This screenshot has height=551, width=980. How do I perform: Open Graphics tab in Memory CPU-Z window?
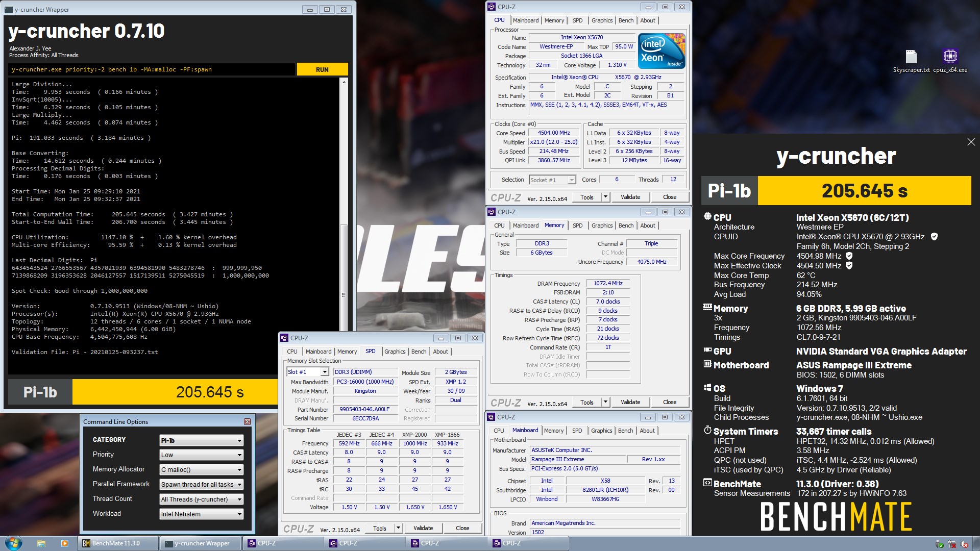(602, 226)
